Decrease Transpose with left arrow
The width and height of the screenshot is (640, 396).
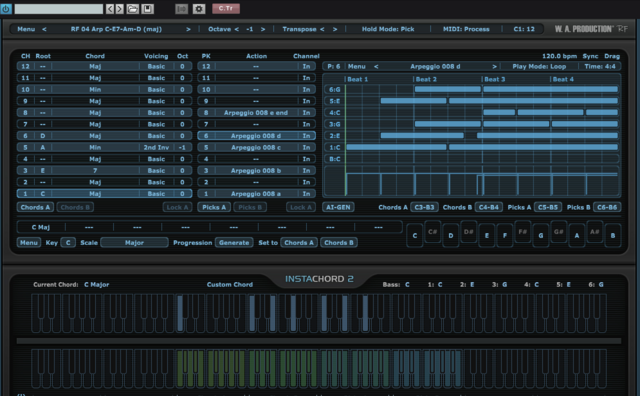(x=322, y=29)
